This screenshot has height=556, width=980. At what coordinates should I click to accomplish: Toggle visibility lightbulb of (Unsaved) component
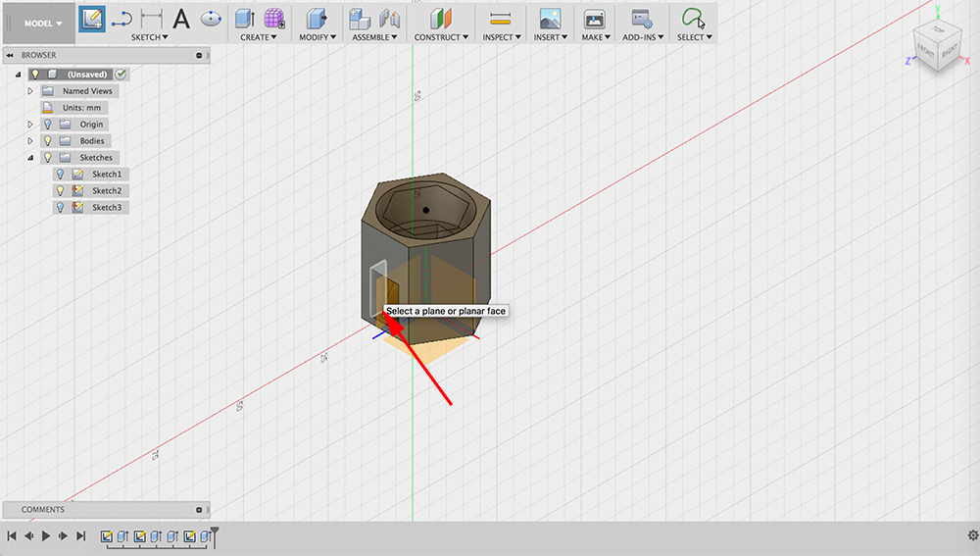pyautogui.click(x=35, y=75)
